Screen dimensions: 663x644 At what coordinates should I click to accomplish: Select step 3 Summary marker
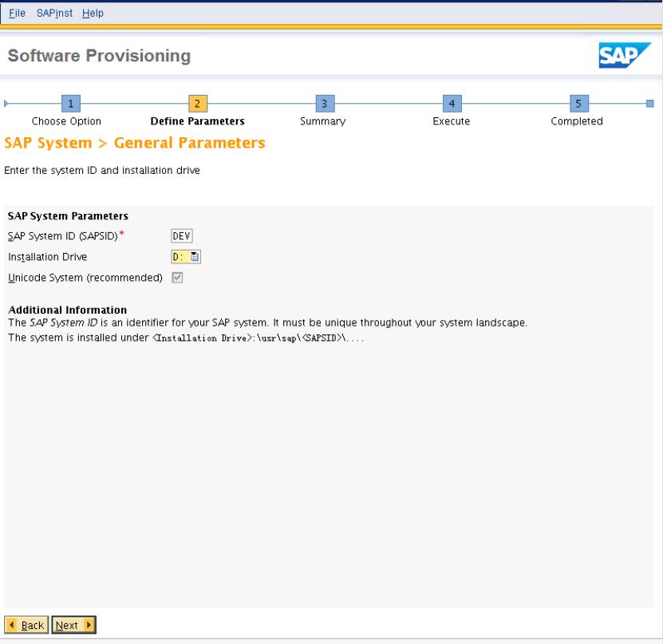[325, 104]
